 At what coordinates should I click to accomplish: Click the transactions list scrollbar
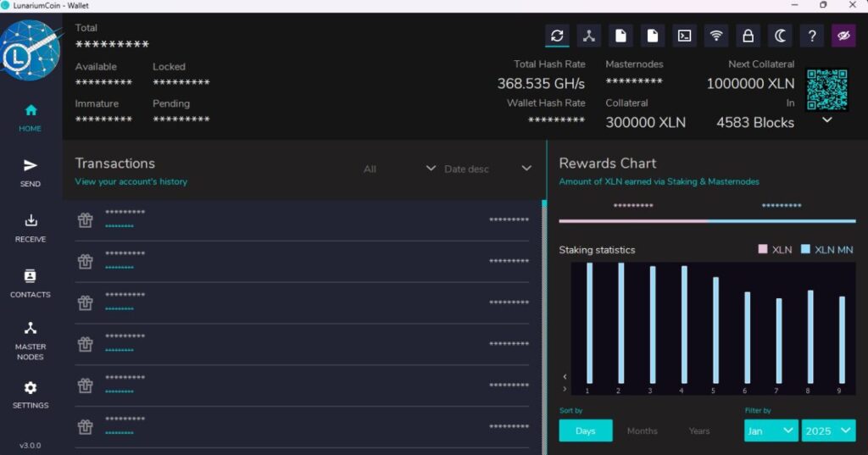544,326
